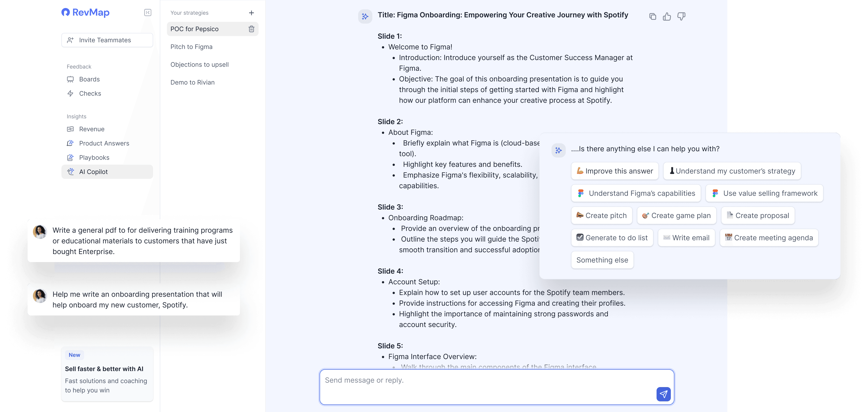The image size is (868, 412).
Task: Give thumbs down to the response
Action: pyautogui.click(x=681, y=16)
